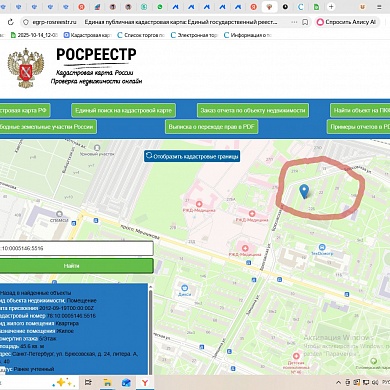Screen dimensions: 390x390
Task: Click the 'Ранее учтенный' status text
Action: pyautogui.click(x=34, y=369)
